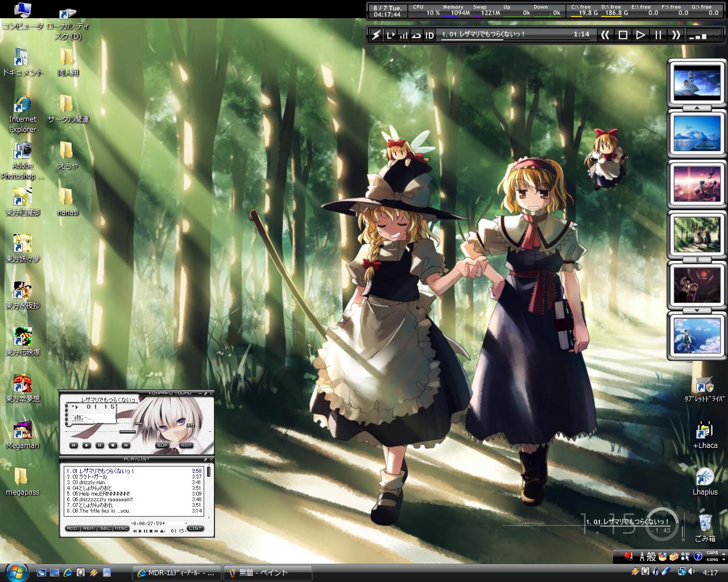Image resolution: width=728 pixels, height=582 pixels.
Task: Select playlist track 05.Help me,ERINNNNNN!!
Action: coord(134,494)
